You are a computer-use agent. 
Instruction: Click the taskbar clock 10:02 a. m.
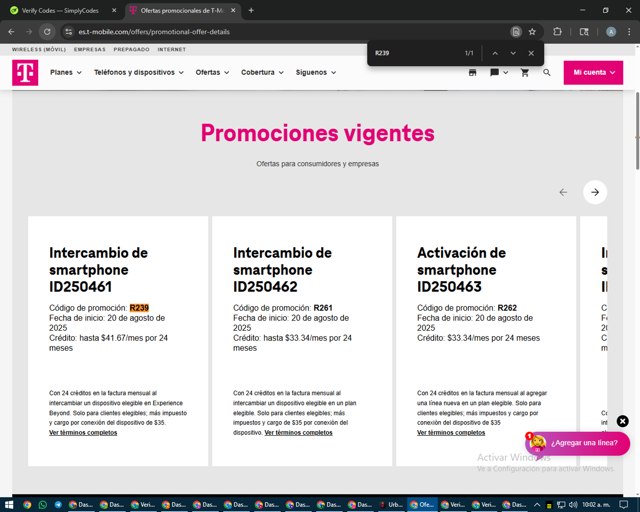[x=596, y=505]
